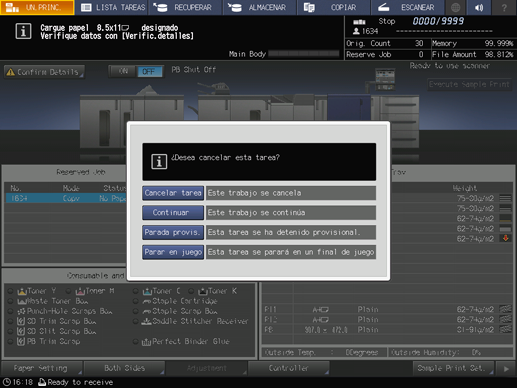Open help with the question mark icon
The height and width of the screenshot is (388, 517).
(504, 7)
